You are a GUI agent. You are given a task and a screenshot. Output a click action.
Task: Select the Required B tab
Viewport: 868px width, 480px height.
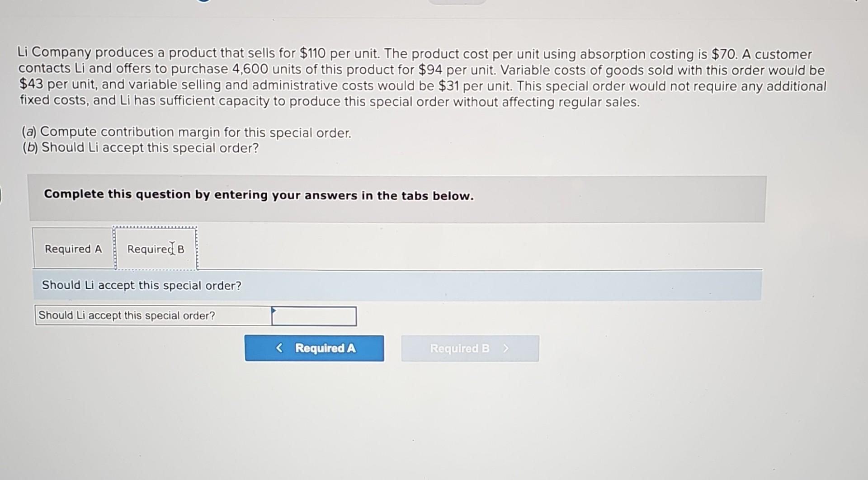156,249
